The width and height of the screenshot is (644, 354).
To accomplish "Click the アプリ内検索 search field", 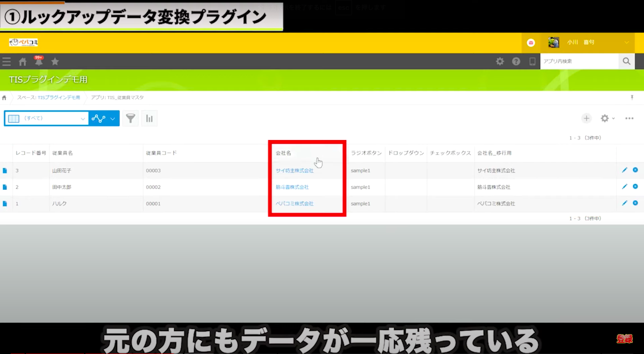I will tap(580, 61).
